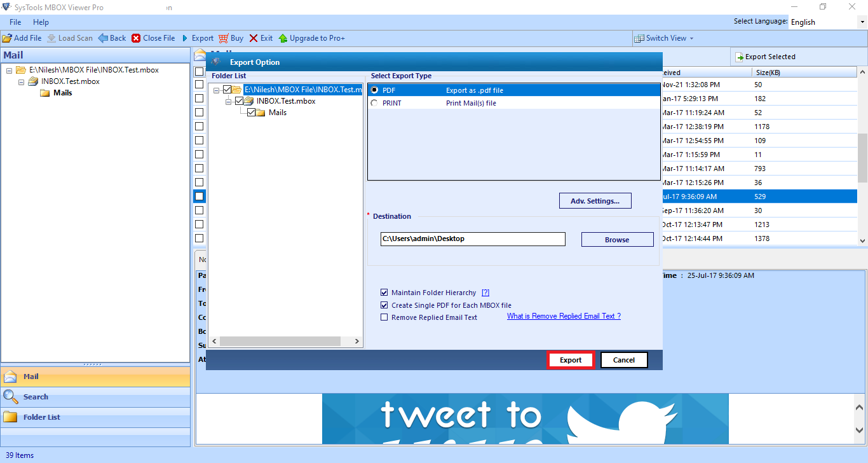Select 'Print Mail(s) file' description text
Viewport: 868px width, 463px height.
(471, 103)
